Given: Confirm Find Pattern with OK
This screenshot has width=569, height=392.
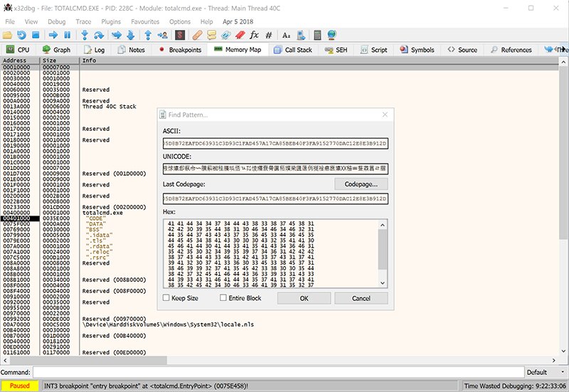Looking at the screenshot, I should click(304, 298).
